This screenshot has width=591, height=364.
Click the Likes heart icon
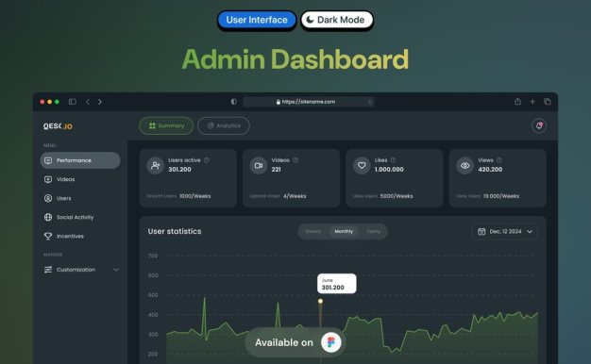pos(362,166)
